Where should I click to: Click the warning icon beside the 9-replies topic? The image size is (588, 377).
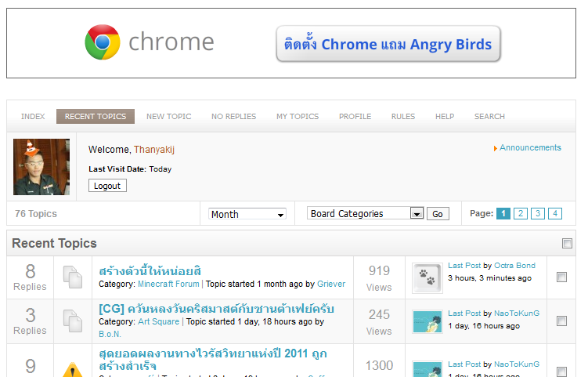pos(73,369)
